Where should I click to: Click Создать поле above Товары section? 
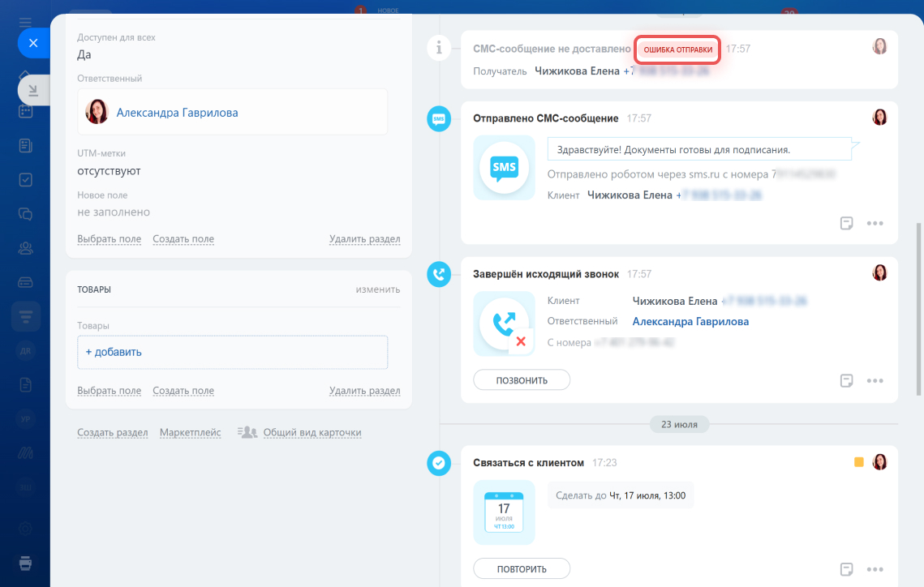(x=183, y=239)
